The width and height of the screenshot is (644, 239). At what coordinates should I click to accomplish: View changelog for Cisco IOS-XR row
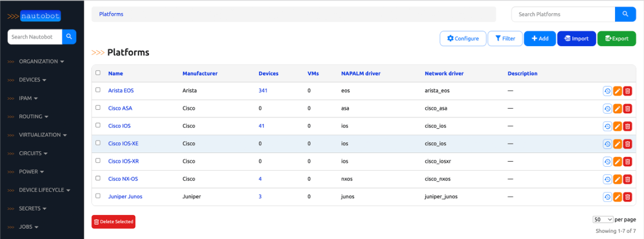click(x=607, y=162)
